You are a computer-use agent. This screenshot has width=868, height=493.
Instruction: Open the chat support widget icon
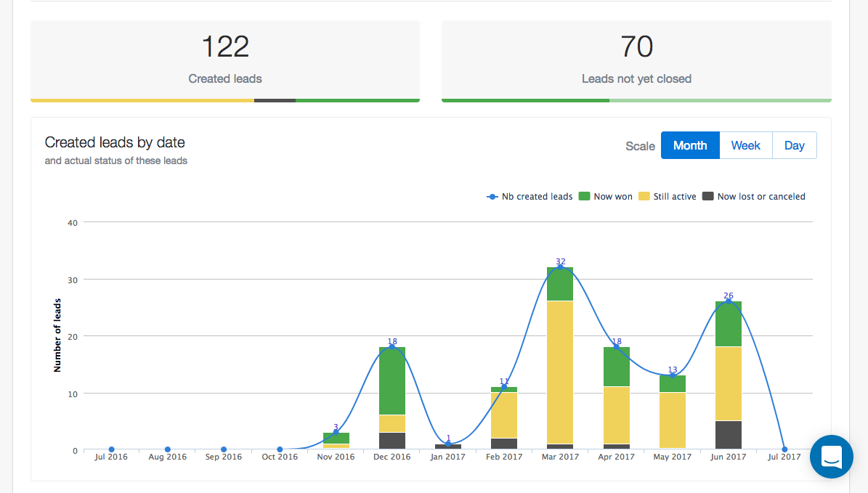(831, 456)
